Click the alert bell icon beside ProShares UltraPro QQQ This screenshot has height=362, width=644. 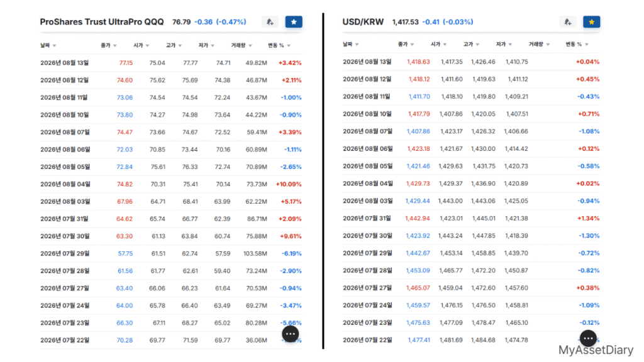(270, 22)
